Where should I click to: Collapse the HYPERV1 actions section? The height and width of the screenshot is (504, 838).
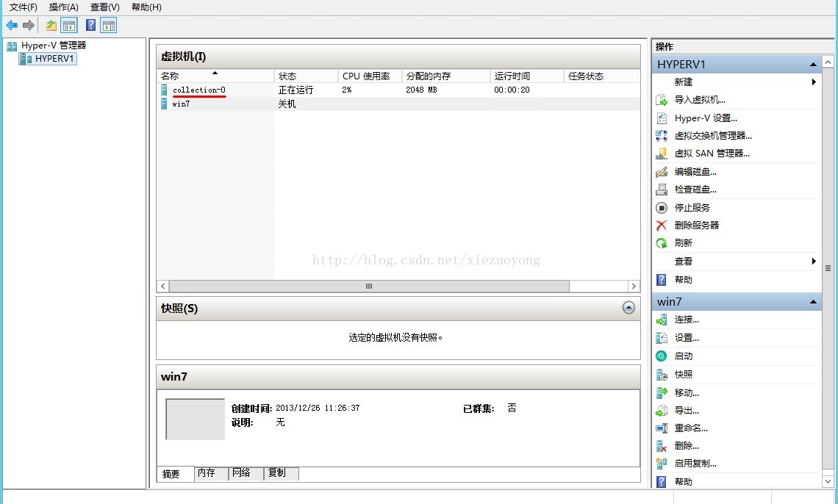click(813, 64)
